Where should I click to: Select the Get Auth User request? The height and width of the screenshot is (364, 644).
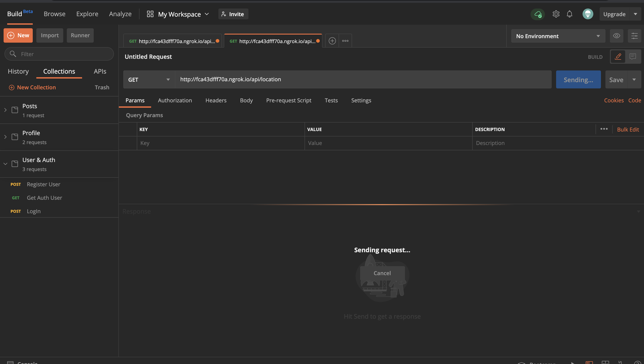click(44, 198)
